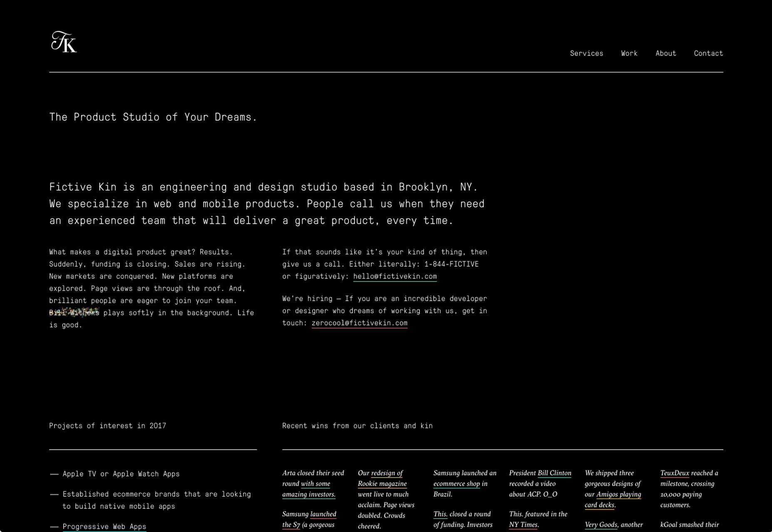This screenshot has width=772, height=532.
Task: Click 'Established ecommerce brands' list item
Action: click(157, 500)
